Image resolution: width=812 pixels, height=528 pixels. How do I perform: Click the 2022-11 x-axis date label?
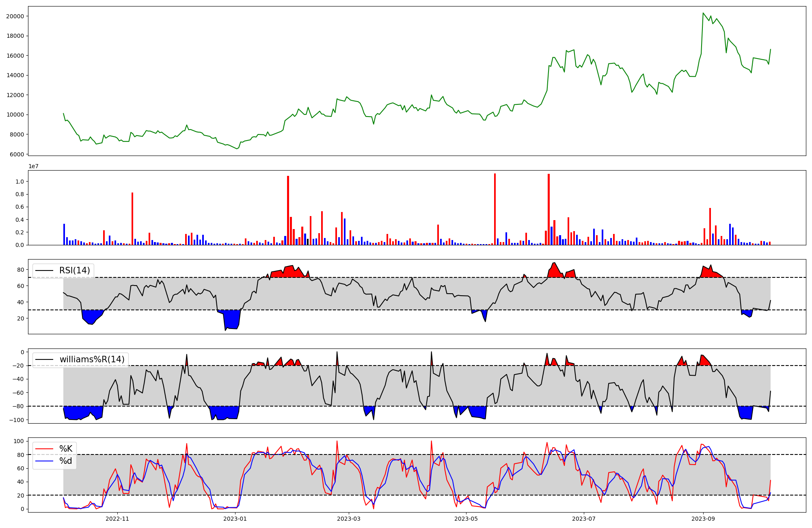point(117,519)
